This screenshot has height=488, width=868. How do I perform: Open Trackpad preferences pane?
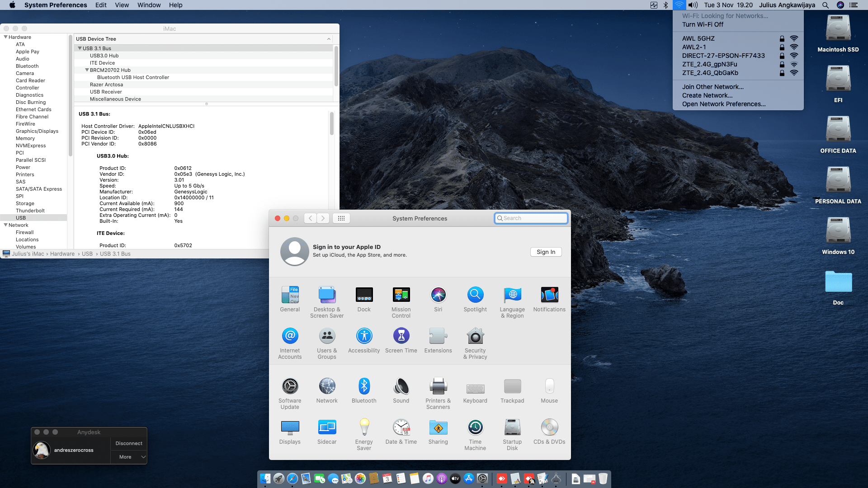click(x=512, y=390)
